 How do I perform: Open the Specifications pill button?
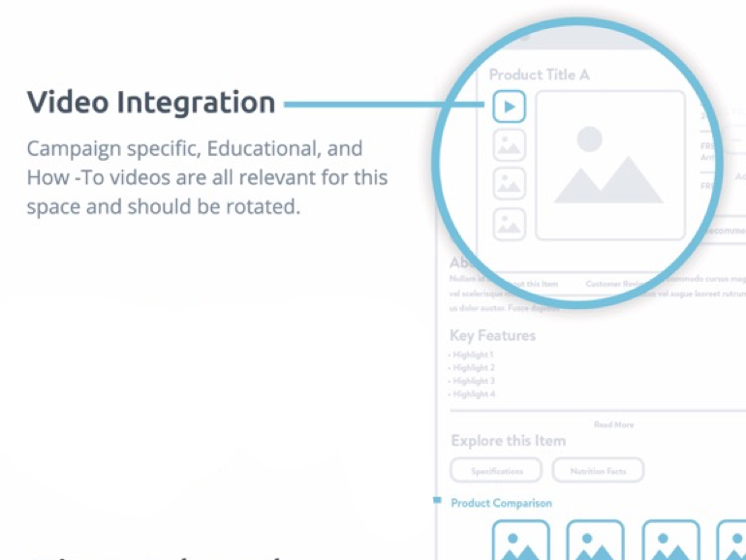pos(496,471)
